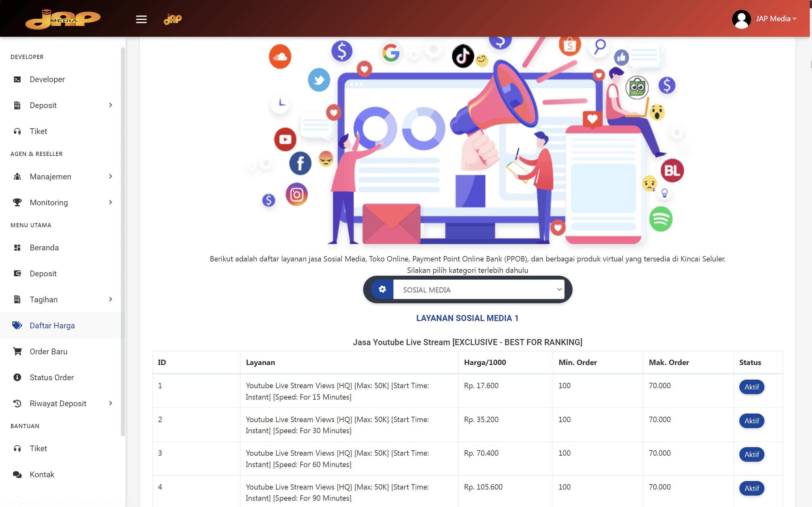This screenshot has height=507, width=812.
Task: Click the JAP Media logo in the header
Action: click(x=63, y=19)
